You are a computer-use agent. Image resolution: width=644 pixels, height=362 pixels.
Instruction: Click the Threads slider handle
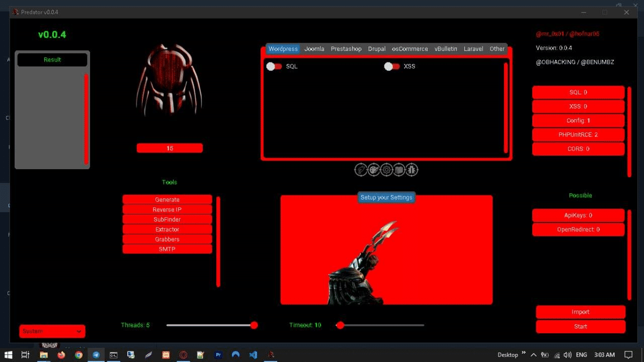pyautogui.click(x=254, y=325)
